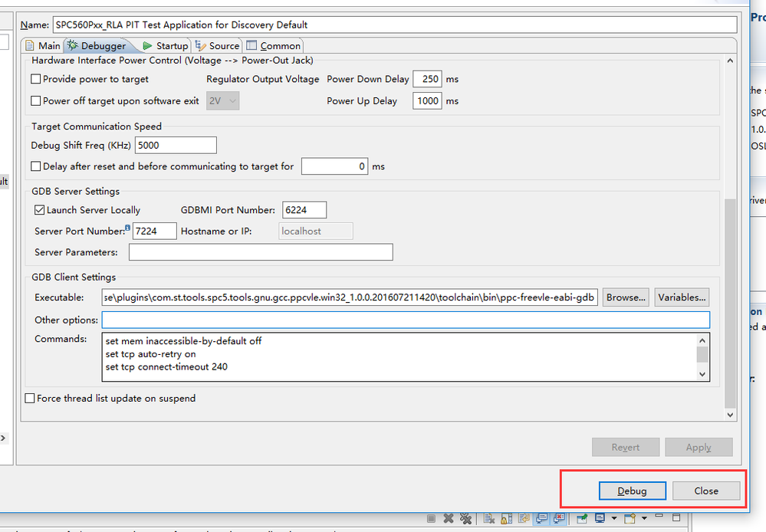Screen dimensions: 766x532
Task: Toggle the Scroll Lock icon in console
Action: (507, 518)
